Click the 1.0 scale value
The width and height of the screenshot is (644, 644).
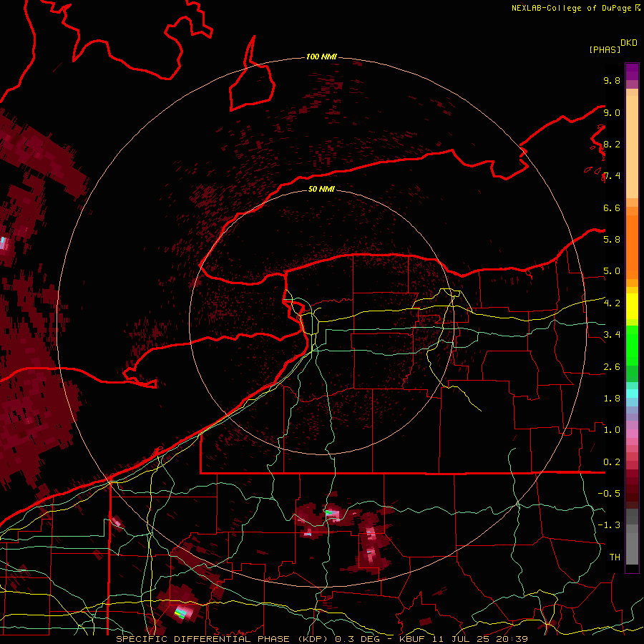coord(612,430)
